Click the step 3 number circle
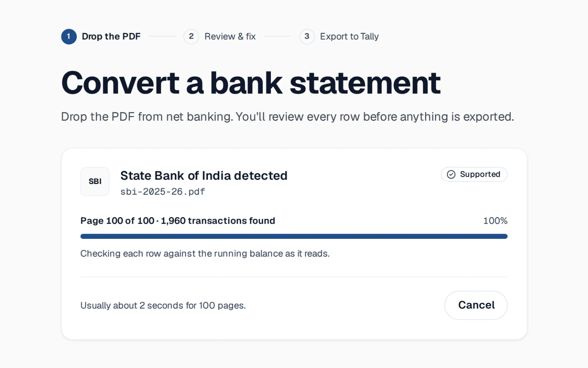 click(307, 36)
